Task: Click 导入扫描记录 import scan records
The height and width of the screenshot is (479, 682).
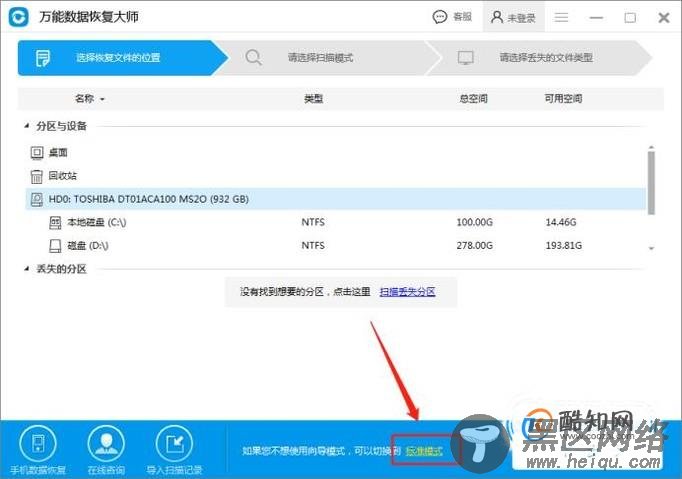Action: (x=174, y=450)
